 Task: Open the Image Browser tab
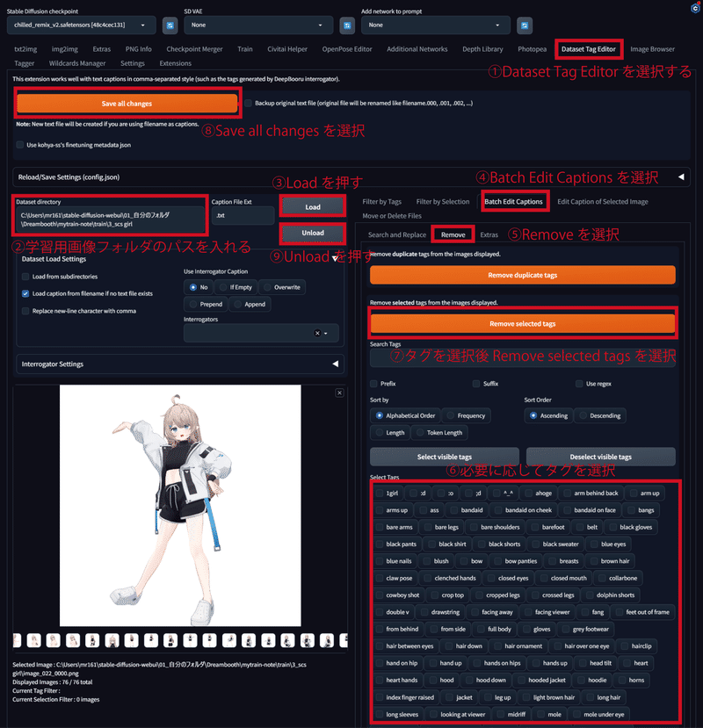coord(652,49)
